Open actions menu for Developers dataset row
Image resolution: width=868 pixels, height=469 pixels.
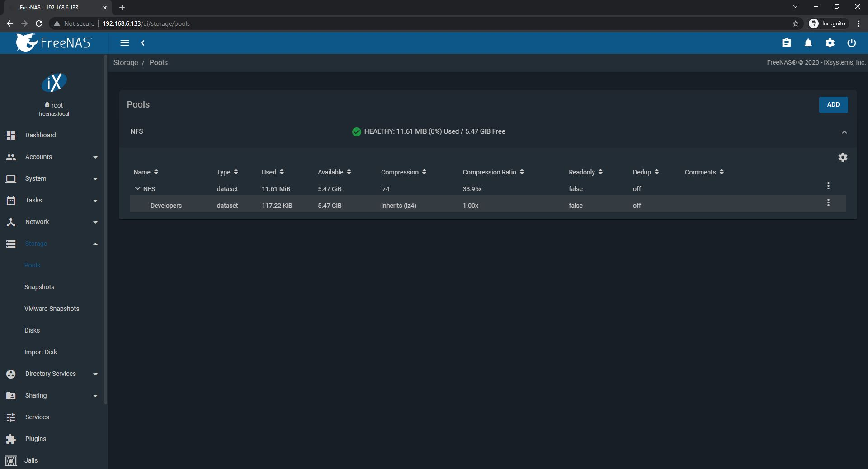828,202
